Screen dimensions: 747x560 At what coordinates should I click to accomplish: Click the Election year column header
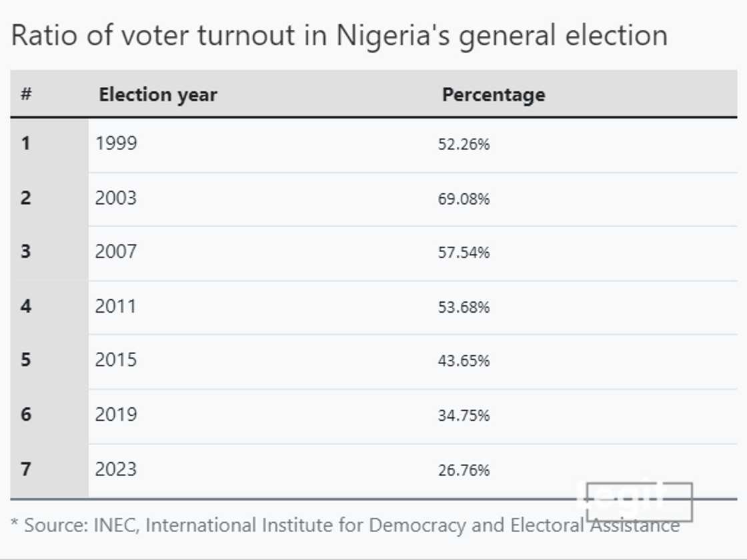[158, 95]
